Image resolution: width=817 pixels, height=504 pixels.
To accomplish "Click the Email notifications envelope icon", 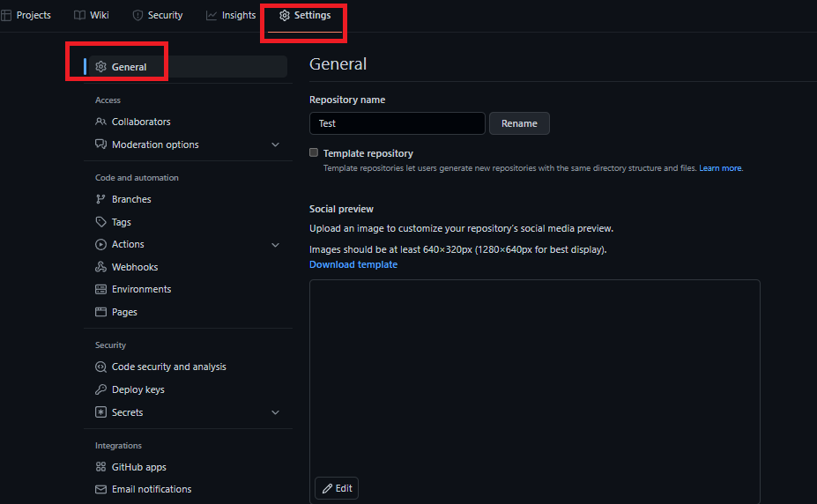I will point(100,489).
